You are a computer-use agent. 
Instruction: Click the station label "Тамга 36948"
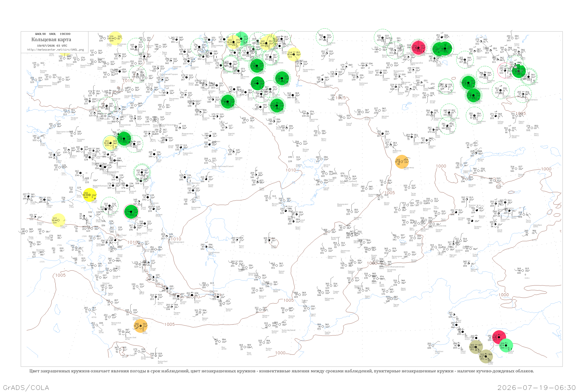528,221
